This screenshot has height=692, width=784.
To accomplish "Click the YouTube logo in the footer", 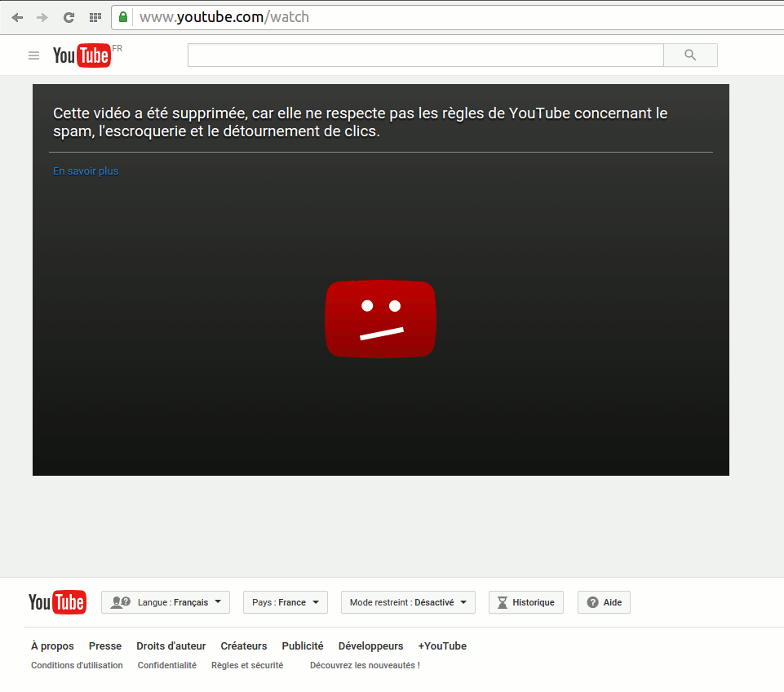I will point(57,602).
